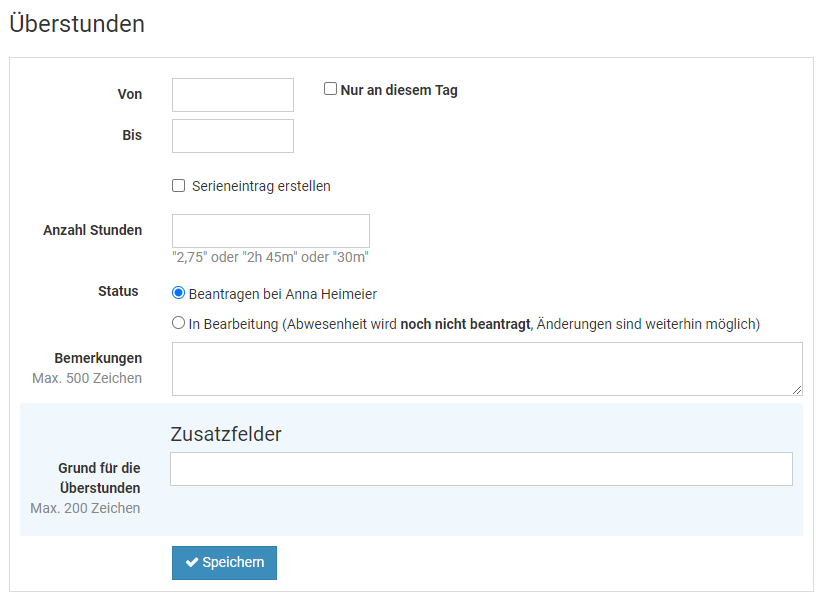Click the 'Zusatzfelder' section heading
Image resolution: width=825 pixels, height=604 pixels.
click(226, 434)
